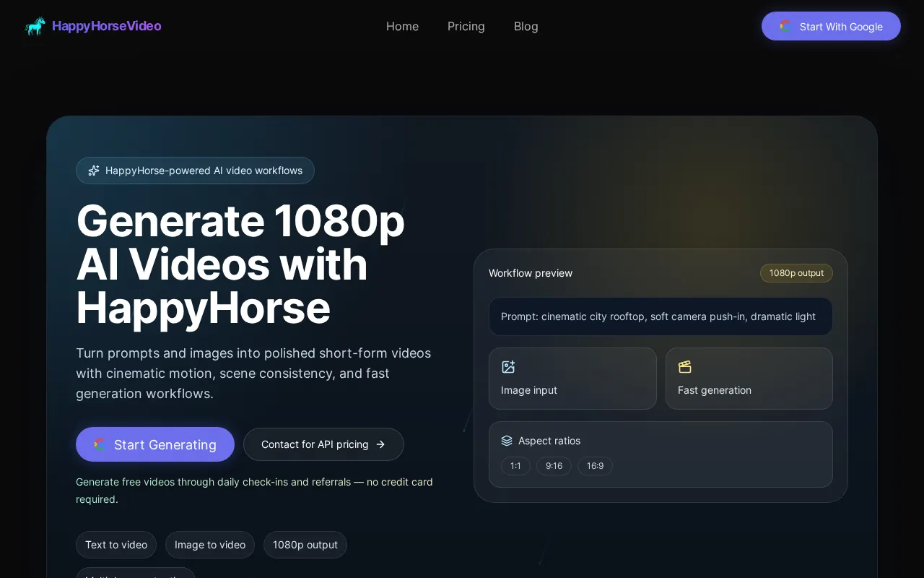Open the Home nav item

point(402,26)
